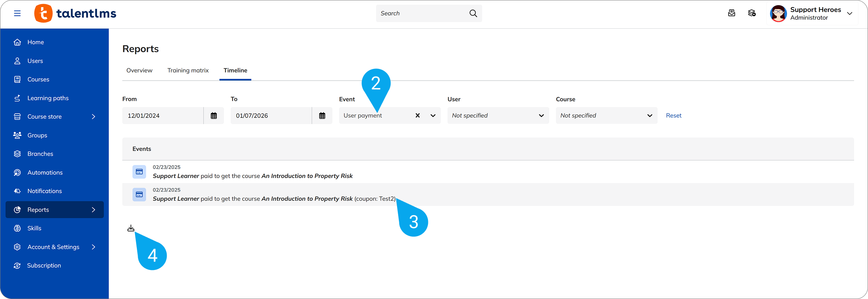Open the User filter dropdown
The height and width of the screenshot is (299, 868).
coord(498,116)
